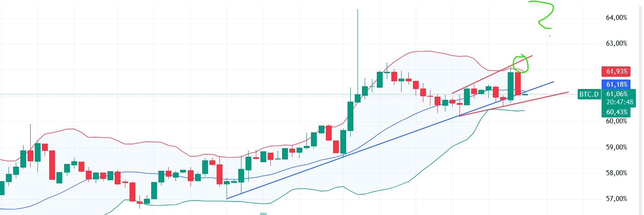Click the 57,00% price axis label
This screenshot has width=644, height=215.
point(616,199)
